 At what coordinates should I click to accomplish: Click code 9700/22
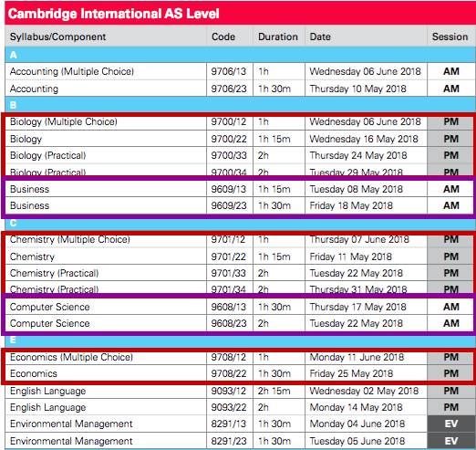tap(229, 139)
